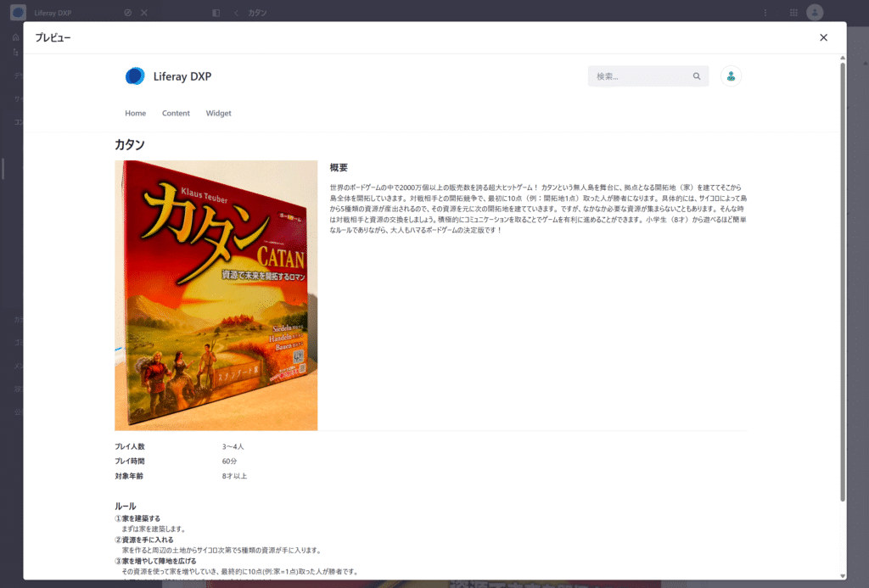
Task: Open the applications grid icon in top bar
Action: pyautogui.click(x=793, y=13)
